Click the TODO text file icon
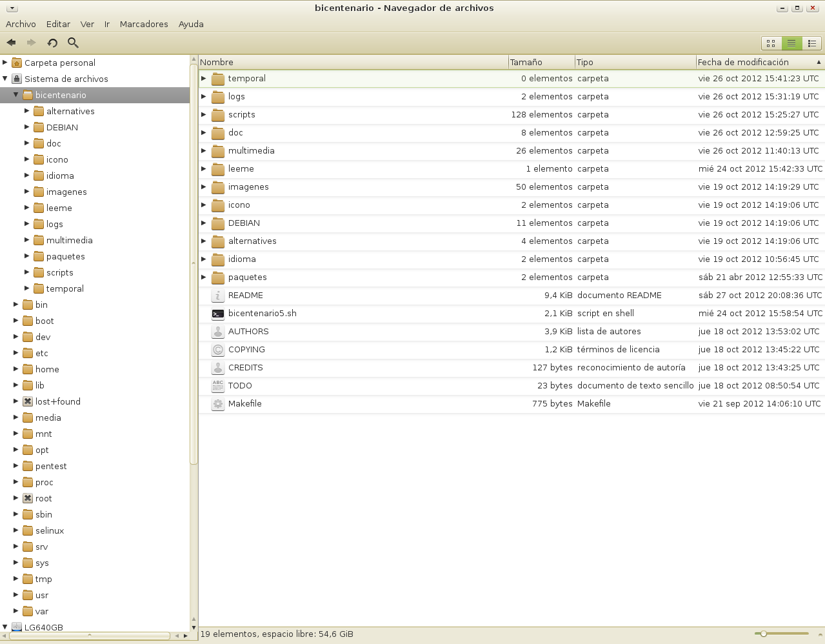This screenshot has height=644, width=825. coord(218,386)
